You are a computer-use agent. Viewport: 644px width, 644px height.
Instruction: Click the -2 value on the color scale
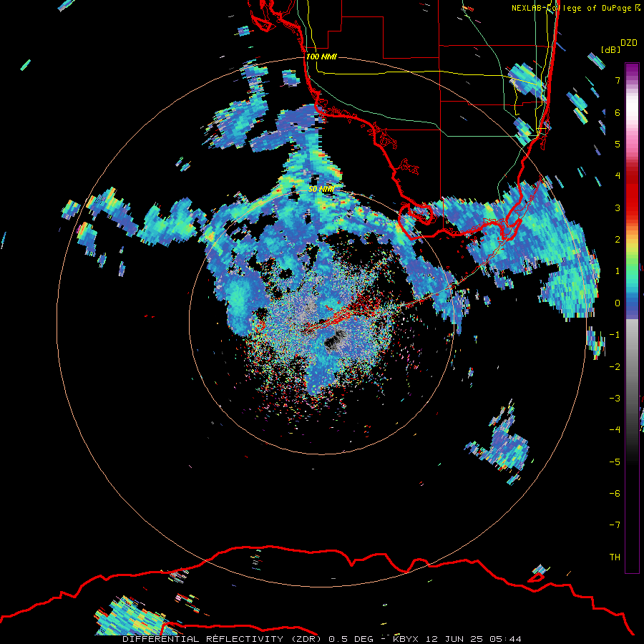click(x=615, y=367)
